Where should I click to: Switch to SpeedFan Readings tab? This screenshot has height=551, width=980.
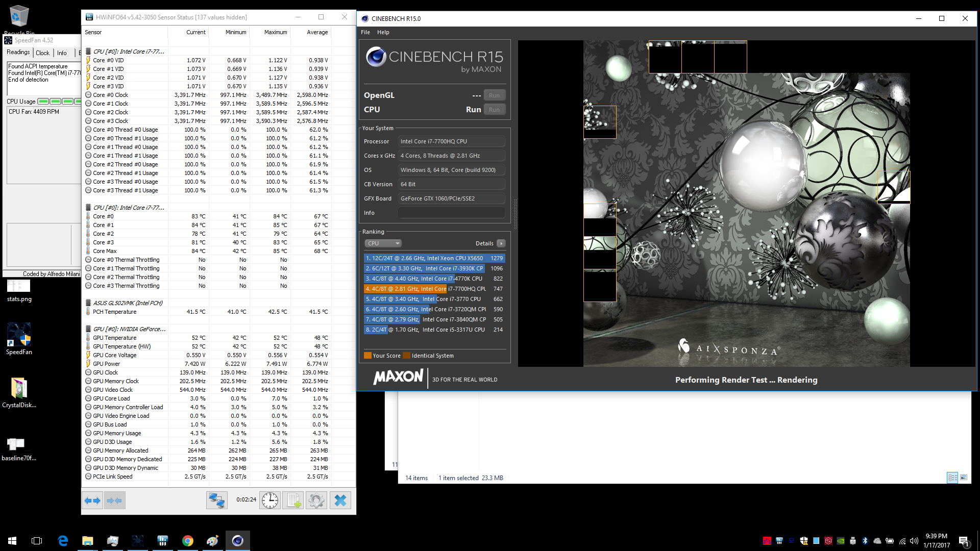click(18, 53)
